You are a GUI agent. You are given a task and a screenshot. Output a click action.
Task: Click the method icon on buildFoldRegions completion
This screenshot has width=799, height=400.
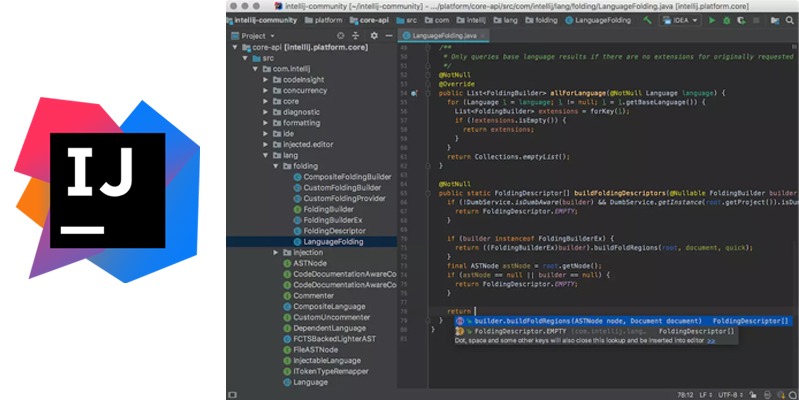tap(460, 321)
